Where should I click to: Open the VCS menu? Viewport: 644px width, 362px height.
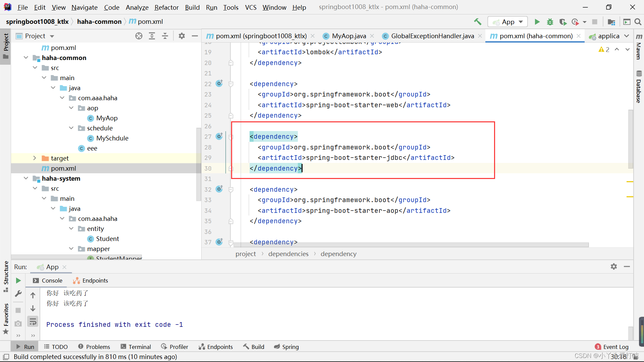pos(251,7)
